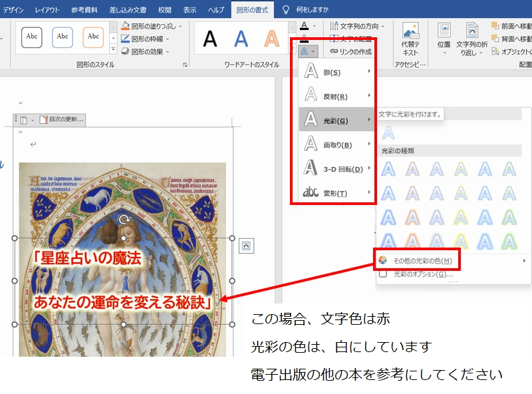
Task: Open 文字列の折り返し dropdown
Action: [x=471, y=39]
